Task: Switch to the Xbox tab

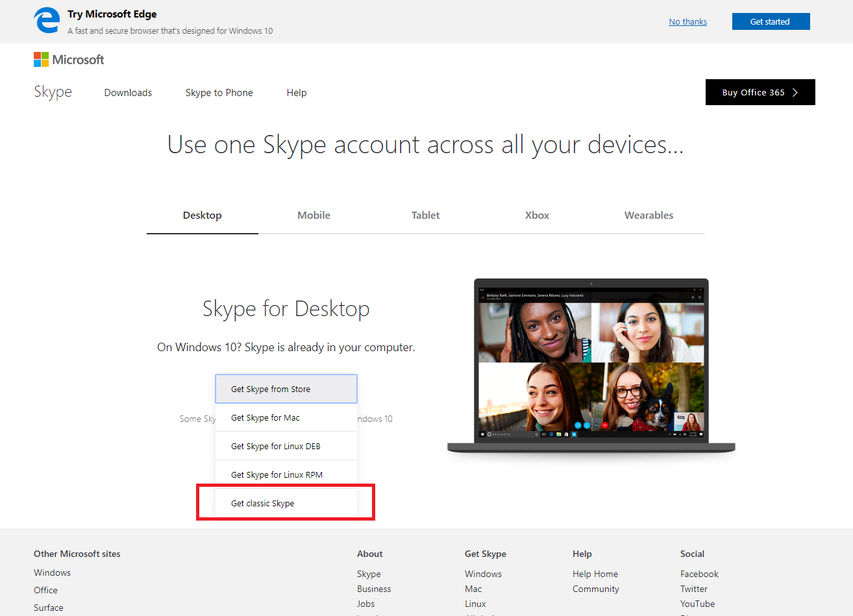Action: point(538,216)
